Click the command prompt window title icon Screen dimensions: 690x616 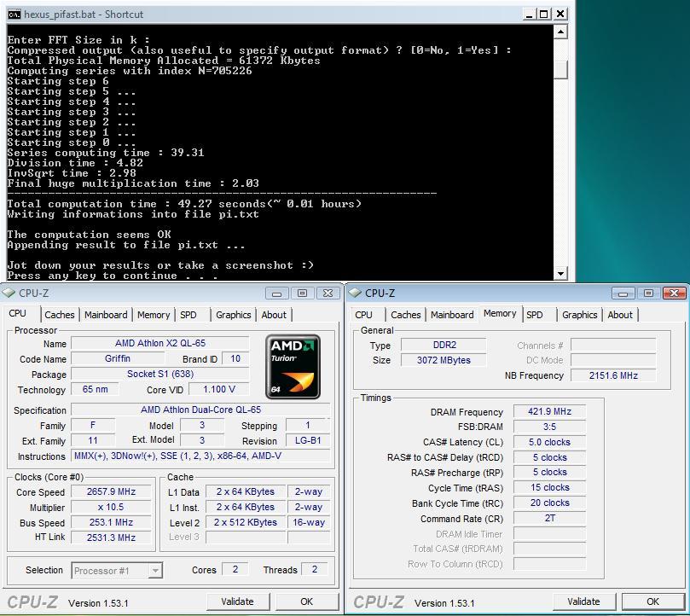point(14,15)
